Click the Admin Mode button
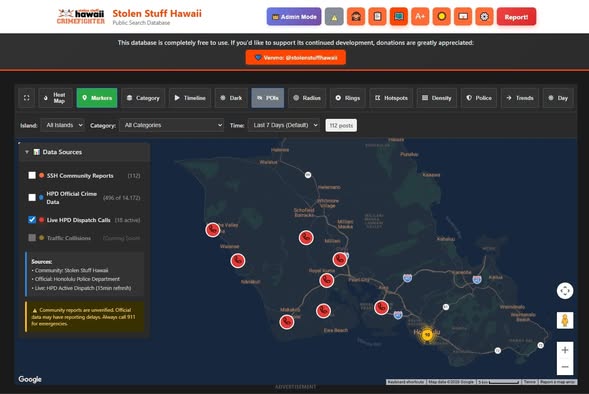 coord(294,17)
